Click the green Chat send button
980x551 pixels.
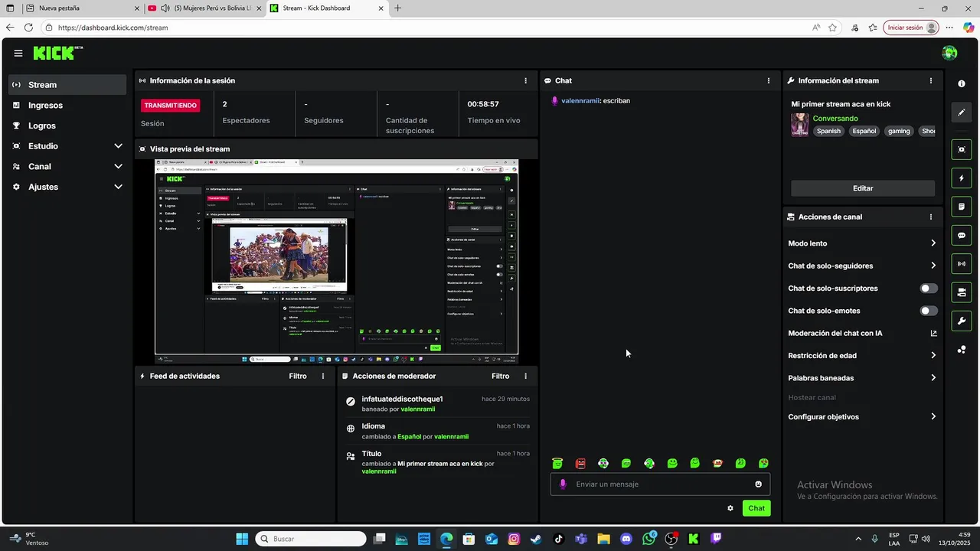pyautogui.click(x=756, y=508)
